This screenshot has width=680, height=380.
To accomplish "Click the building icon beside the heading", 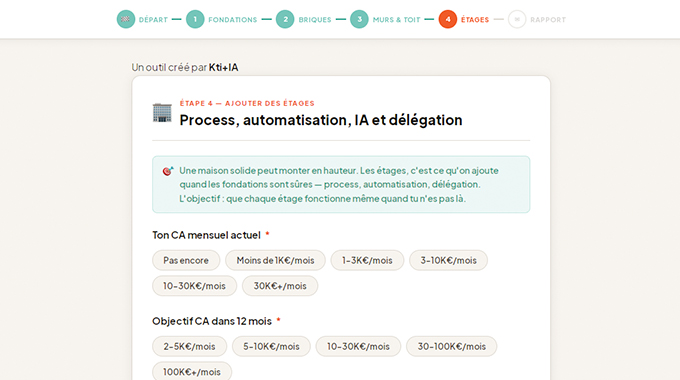I will click(162, 113).
